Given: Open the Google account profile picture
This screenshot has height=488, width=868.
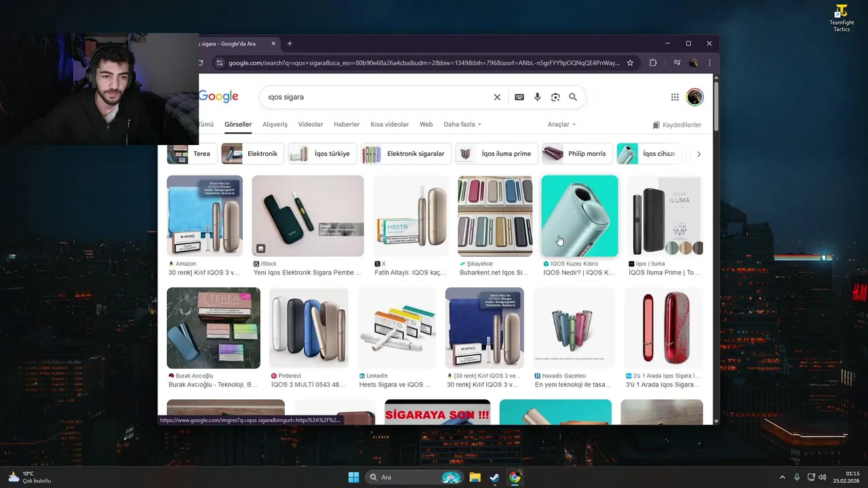Looking at the screenshot, I should click(x=694, y=97).
